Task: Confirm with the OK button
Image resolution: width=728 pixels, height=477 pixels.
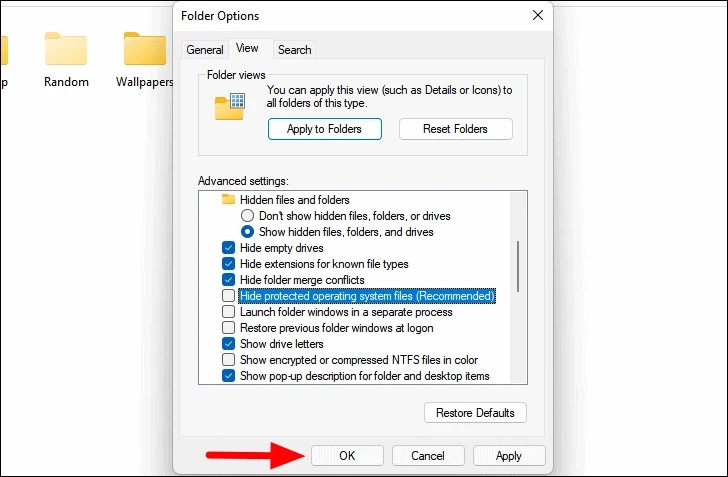Action: (347, 456)
